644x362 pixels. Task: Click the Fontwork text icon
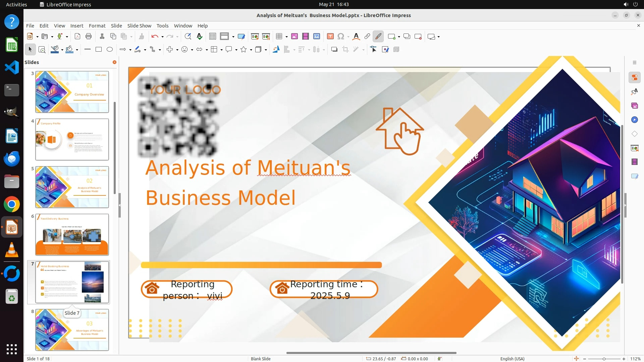click(356, 37)
